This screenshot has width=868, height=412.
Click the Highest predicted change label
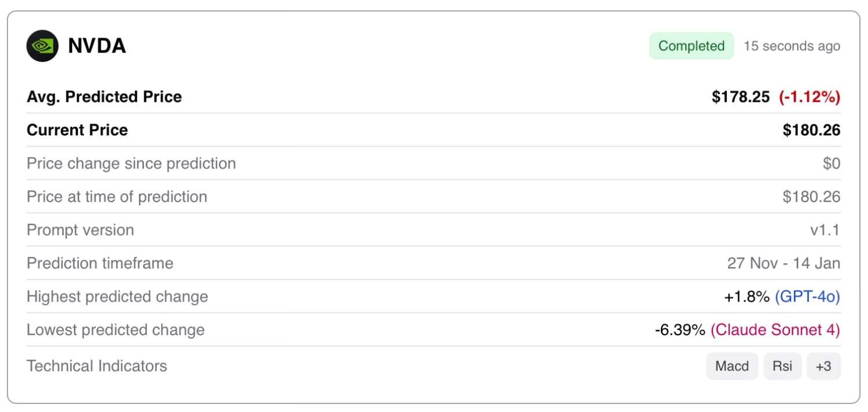[117, 297]
